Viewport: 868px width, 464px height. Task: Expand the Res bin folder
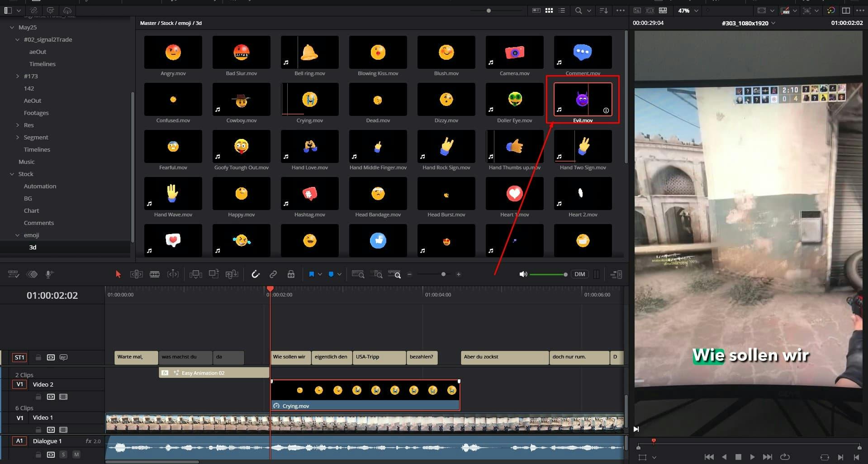(18, 125)
